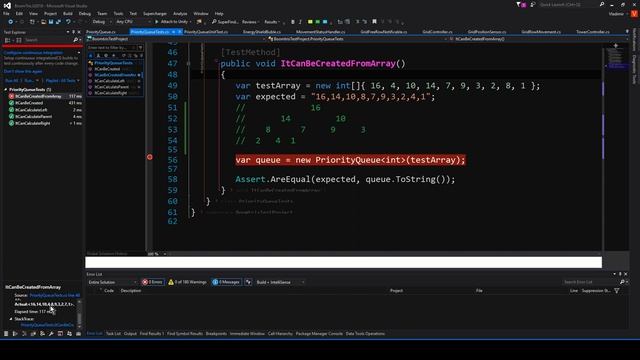Click the Quick Launch search magnifier icon

[602, 4]
